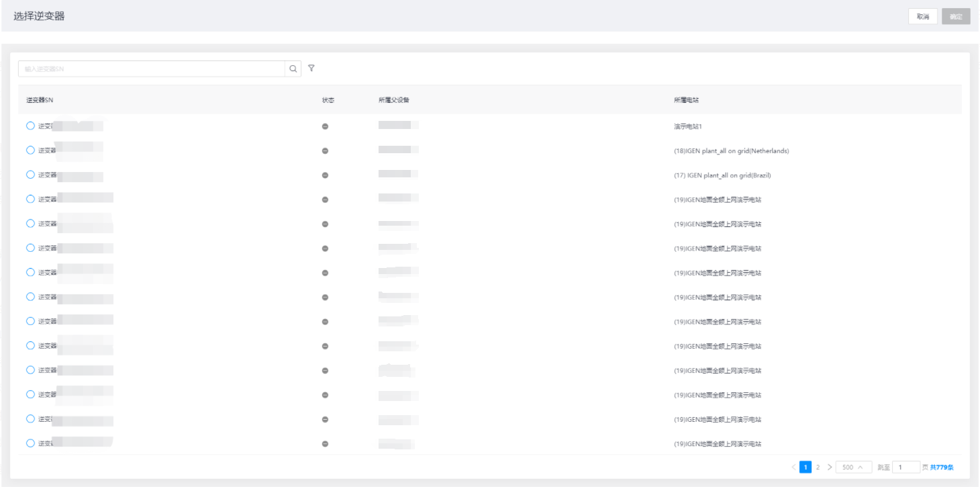Select inverter of Brazil on-grid plant
This screenshot has width=980, height=487.
coord(30,175)
